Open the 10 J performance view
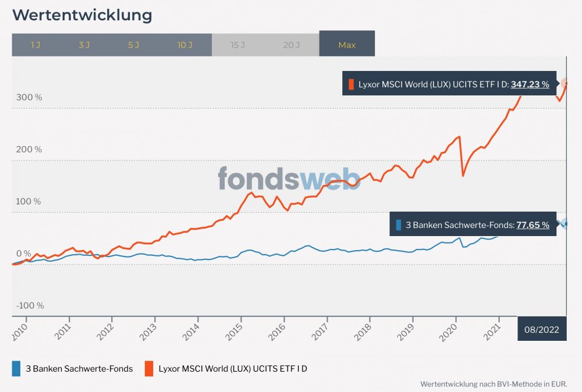Image resolution: width=582 pixels, height=392 pixels. click(x=184, y=45)
